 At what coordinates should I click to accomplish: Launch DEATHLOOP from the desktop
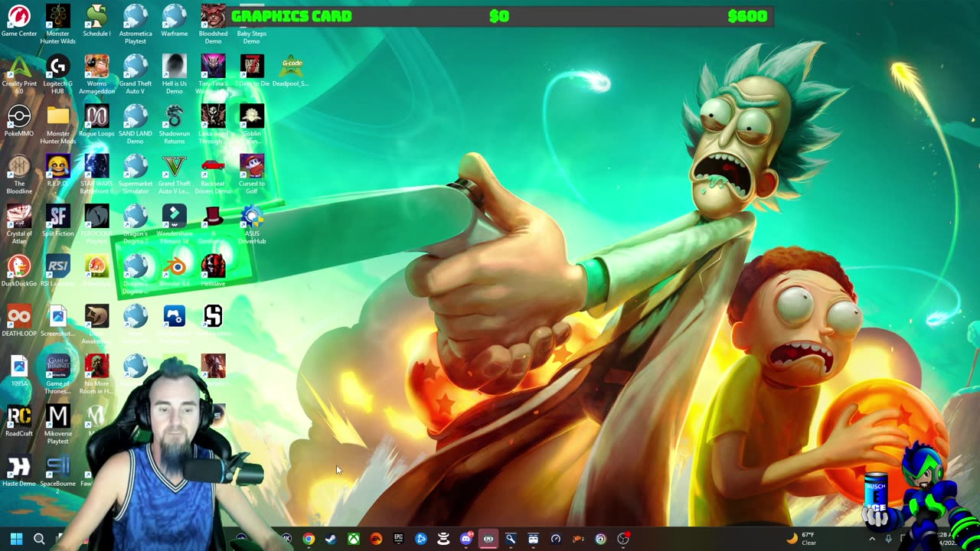[19, 321]
